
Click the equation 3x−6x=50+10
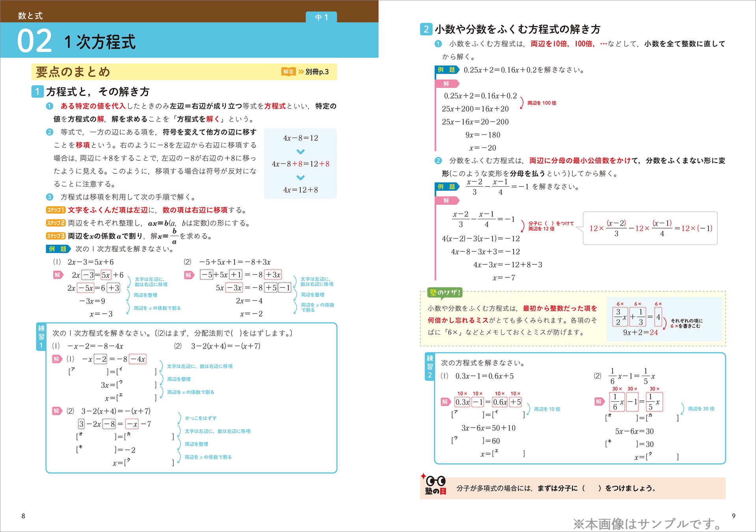488,428
